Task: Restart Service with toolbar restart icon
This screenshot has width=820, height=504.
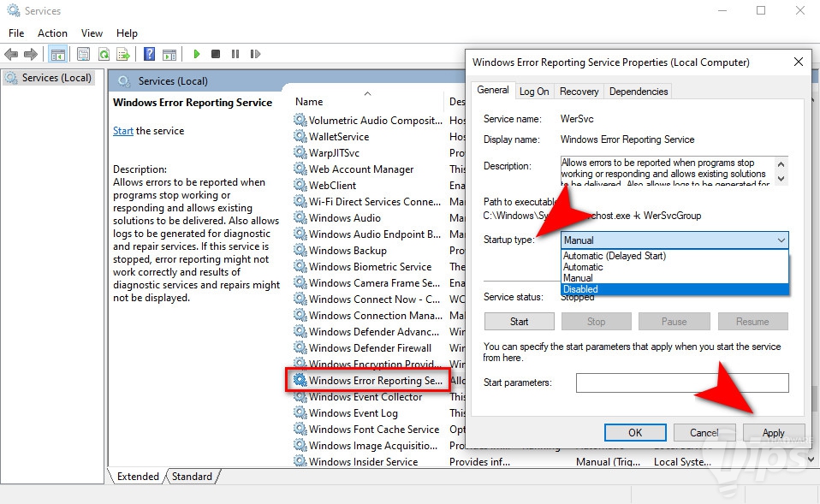Action: [x=255, y=54]
